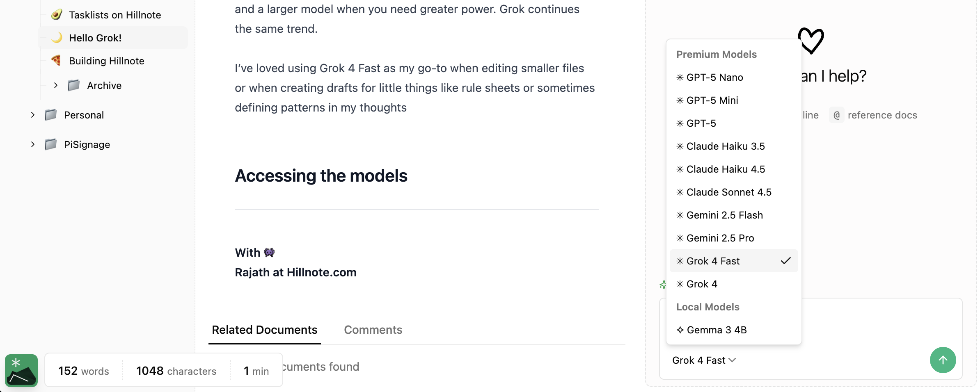Click the avocado icon beside Tasklists on Hillnote
980x392 pixels.
point(57,15)
